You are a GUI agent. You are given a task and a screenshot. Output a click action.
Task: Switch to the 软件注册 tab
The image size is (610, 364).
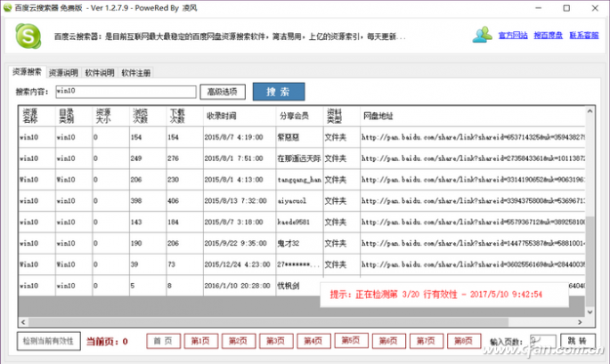point(135,73)
